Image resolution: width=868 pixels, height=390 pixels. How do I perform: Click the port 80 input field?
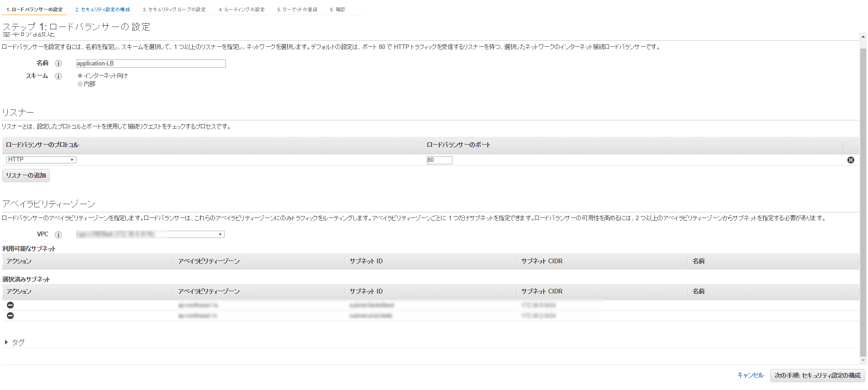439,160
